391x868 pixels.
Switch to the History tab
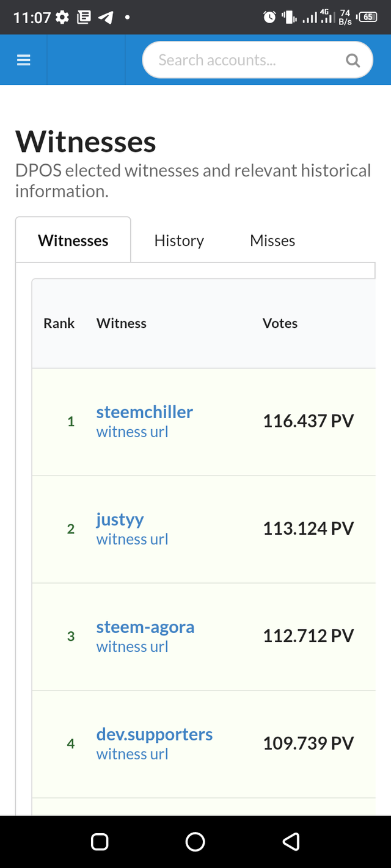point(179,241)
